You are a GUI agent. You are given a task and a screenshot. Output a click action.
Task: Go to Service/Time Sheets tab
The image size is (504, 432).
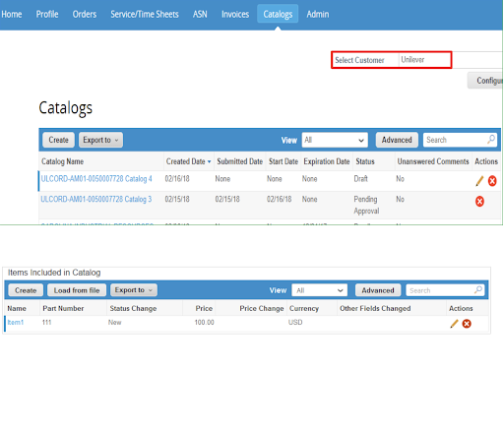(x=145, y=14)
